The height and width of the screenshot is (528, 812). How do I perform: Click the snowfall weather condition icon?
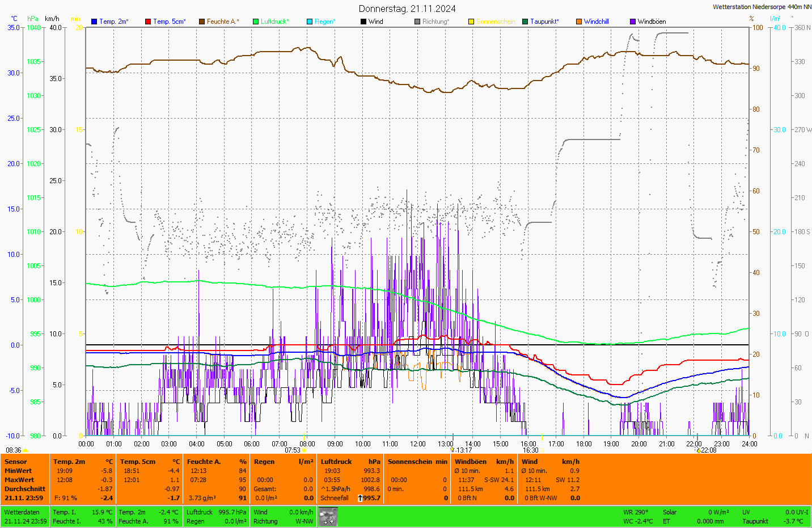point(328,517)
